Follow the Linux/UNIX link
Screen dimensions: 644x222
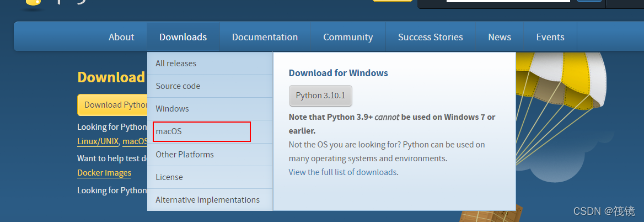click(x=98, y=141)
